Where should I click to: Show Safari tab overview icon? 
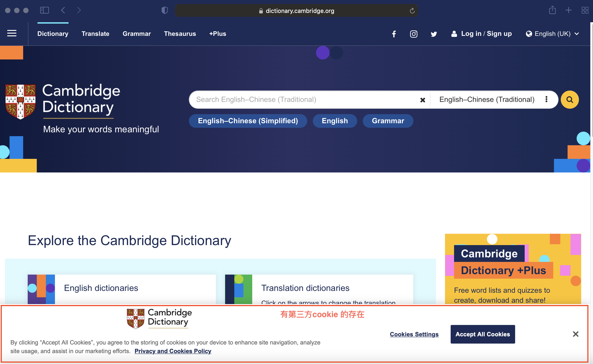tap(585, 10)
